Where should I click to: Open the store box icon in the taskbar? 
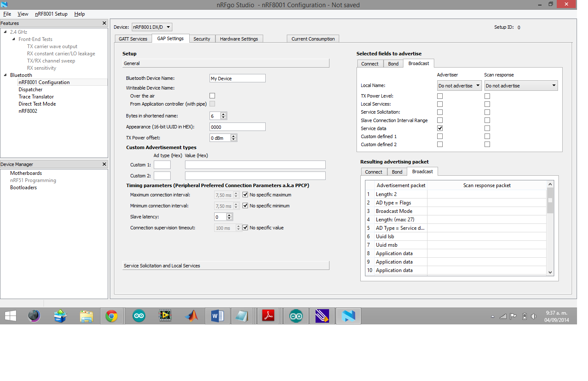(x=60, y=316)
